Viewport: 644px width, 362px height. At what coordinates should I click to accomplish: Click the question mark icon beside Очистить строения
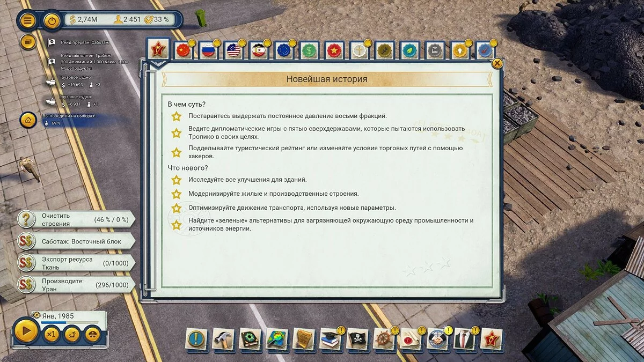pos(26,219)
